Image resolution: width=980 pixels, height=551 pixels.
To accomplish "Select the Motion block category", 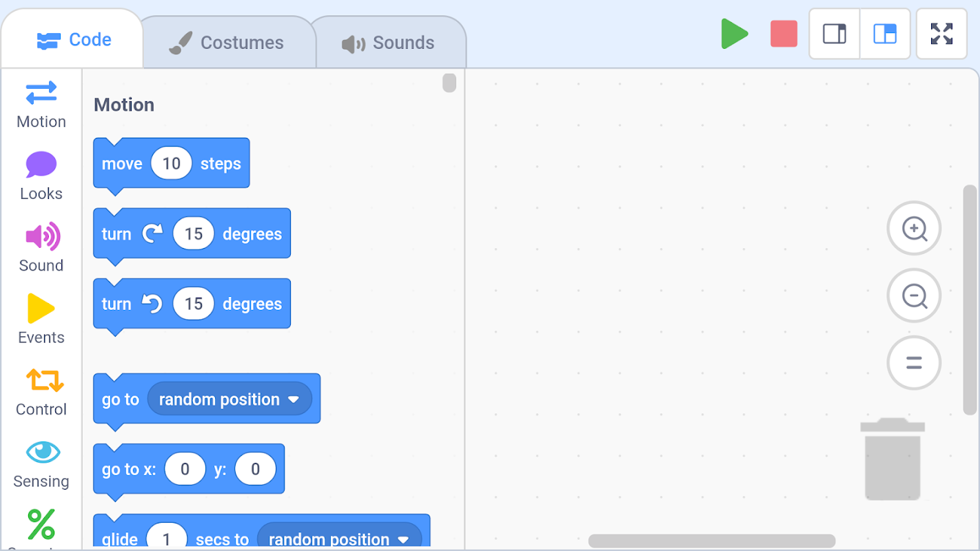I will click(41, 105).
